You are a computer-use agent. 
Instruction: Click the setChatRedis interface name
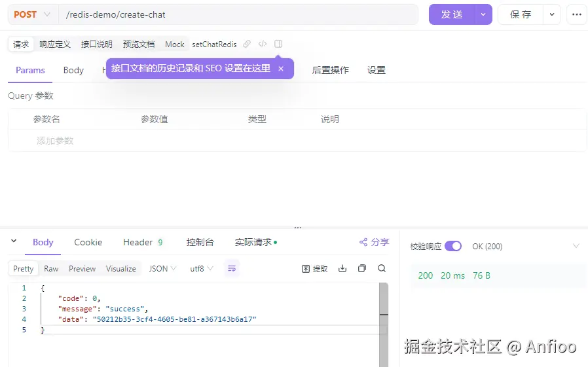pyautogui.click(x=214, y=44)
